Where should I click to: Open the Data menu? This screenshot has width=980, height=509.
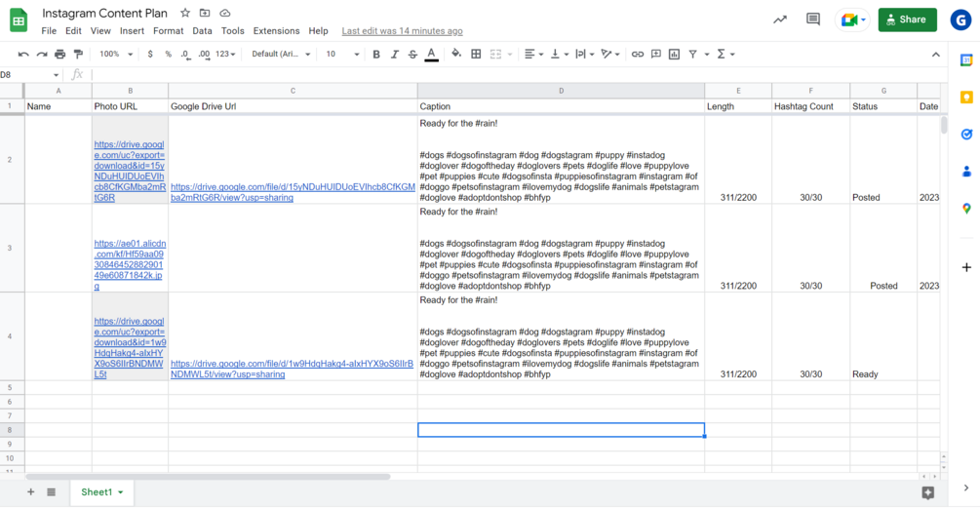202,30
